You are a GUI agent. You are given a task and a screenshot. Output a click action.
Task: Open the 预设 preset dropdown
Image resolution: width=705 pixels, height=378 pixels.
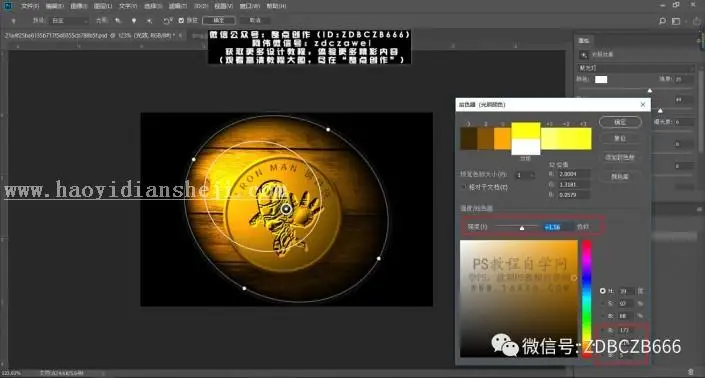[x=69, y=21]
